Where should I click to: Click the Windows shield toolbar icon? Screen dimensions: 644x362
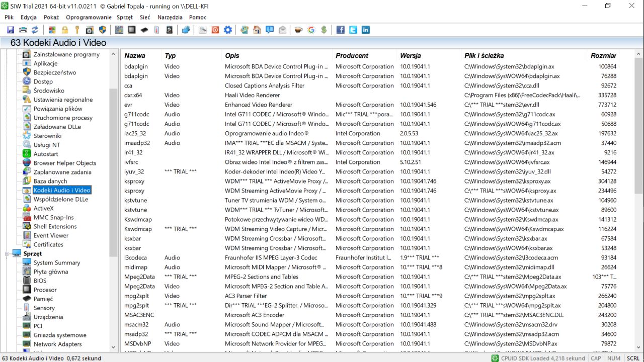click(102, 30)
